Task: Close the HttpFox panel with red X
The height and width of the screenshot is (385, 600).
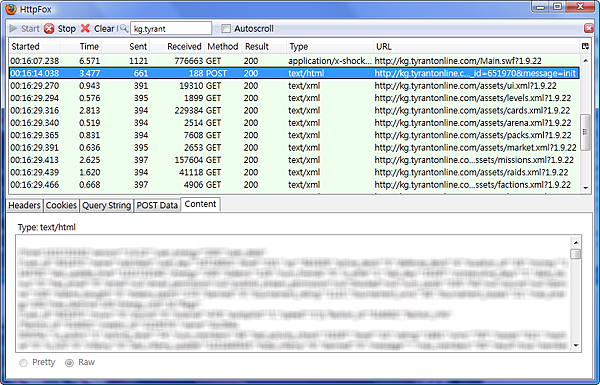Action: point(589,28)
